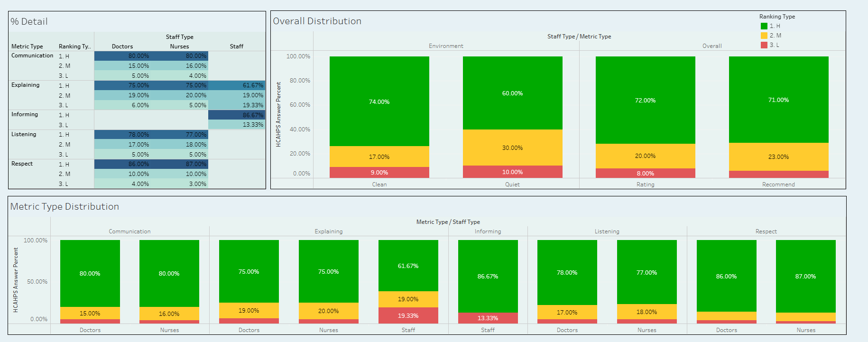Click the 78.00% Doctors cell for Listening
Image resolution: width=868 pixels, height=342 pixels.
click(x=122, y=135)
